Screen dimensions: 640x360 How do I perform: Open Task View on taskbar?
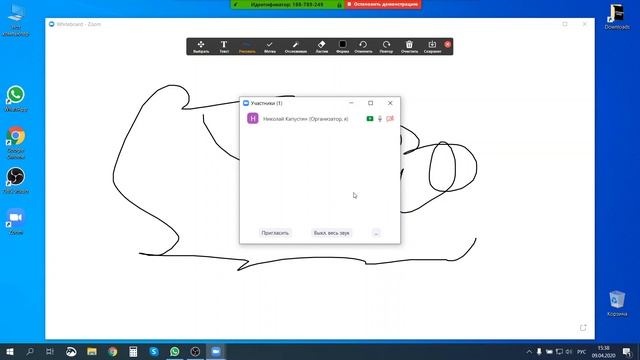tap(50, 351)
